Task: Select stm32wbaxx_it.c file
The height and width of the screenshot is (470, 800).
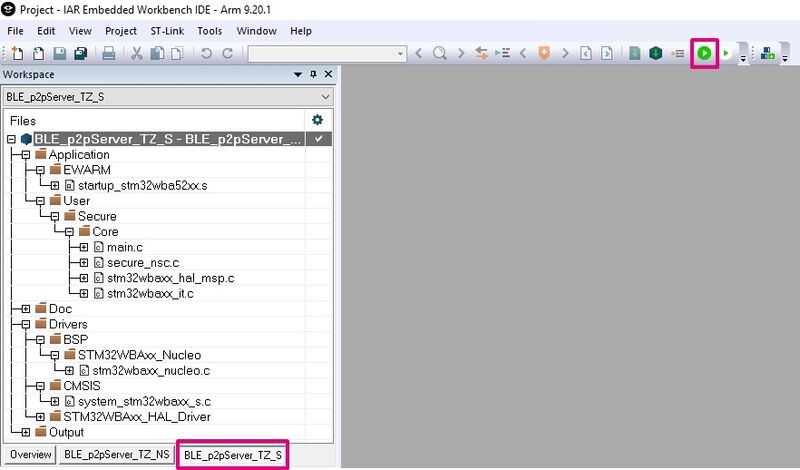Action: 150,293
